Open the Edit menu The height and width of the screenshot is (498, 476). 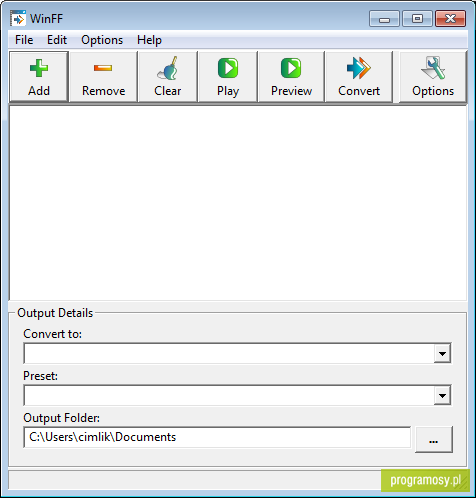[x=57, y=40]
